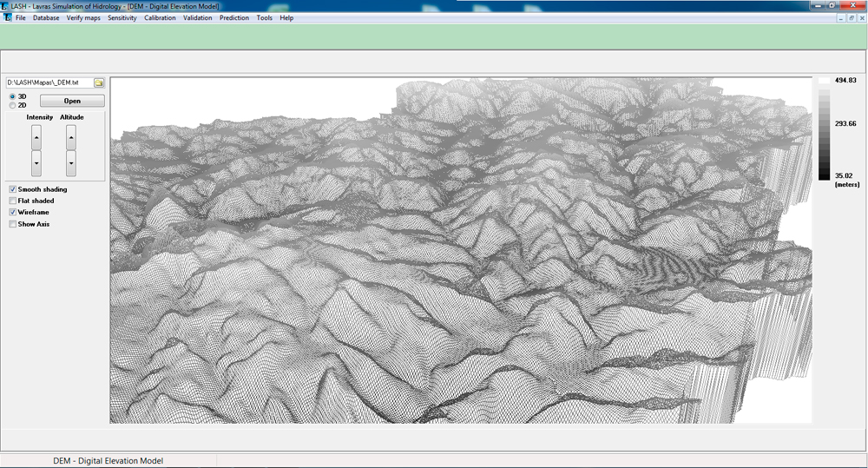Lower altitude with the down arrow
The image size is (868, 468).
tap(71, 162)
